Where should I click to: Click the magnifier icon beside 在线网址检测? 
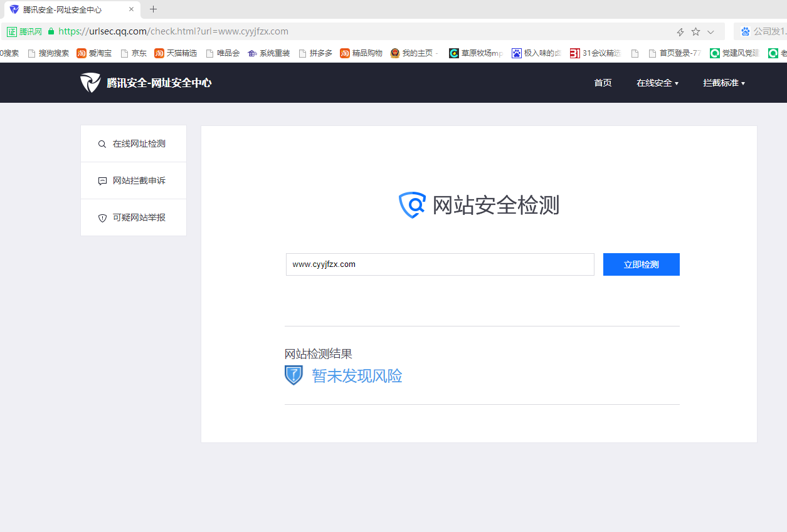coord(102,144)
